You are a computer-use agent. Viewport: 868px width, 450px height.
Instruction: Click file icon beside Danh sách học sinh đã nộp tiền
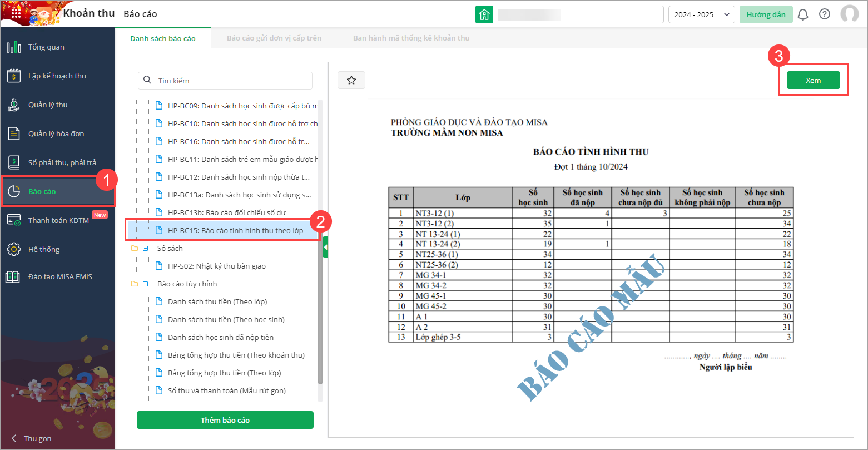159,337
